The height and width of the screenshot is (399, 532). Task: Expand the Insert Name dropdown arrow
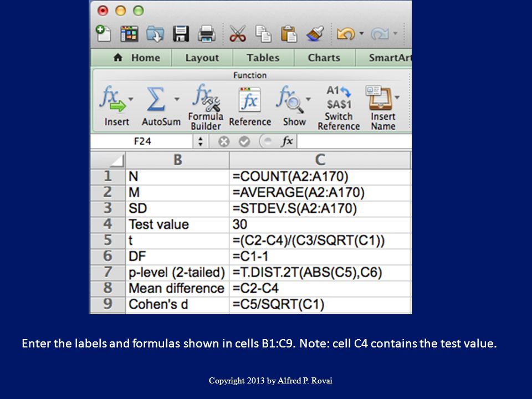pos(397,98)
